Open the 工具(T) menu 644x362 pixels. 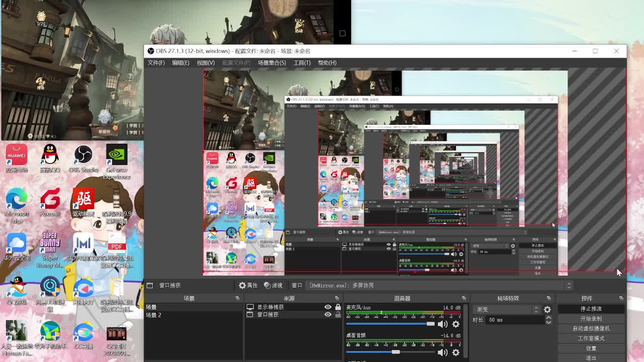pos(302,63)
